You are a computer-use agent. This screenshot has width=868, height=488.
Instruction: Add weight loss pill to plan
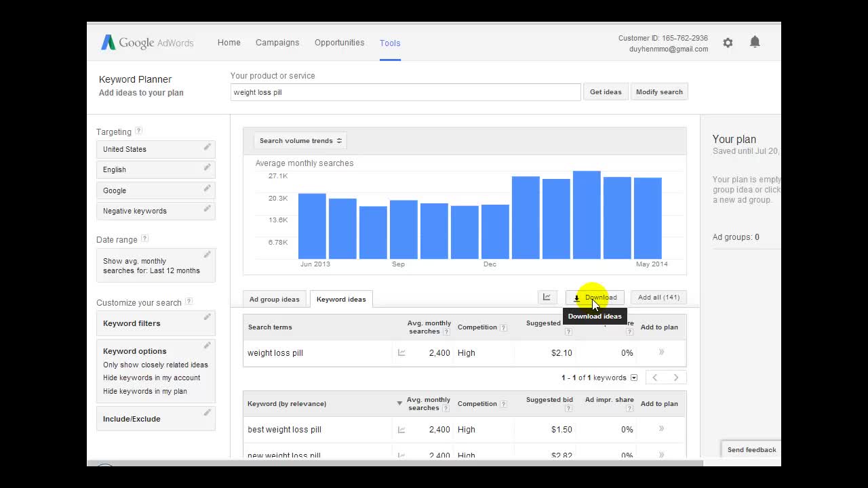click(661, 352)
